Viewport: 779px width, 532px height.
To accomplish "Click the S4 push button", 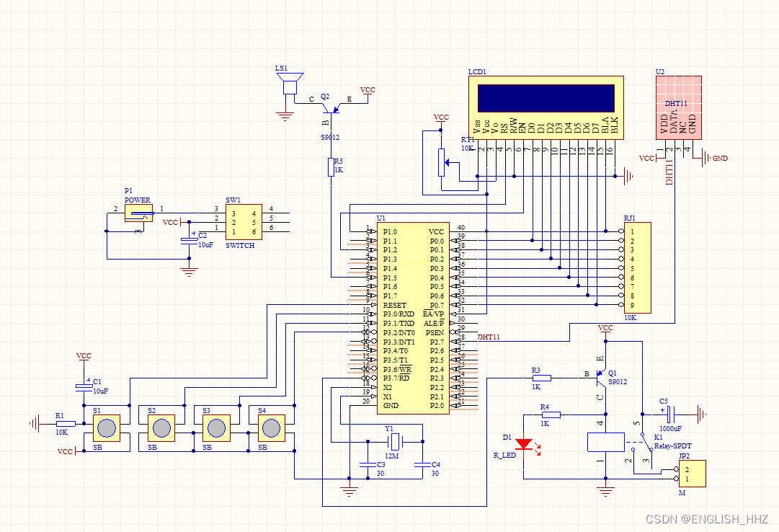I will click(271, 428).
